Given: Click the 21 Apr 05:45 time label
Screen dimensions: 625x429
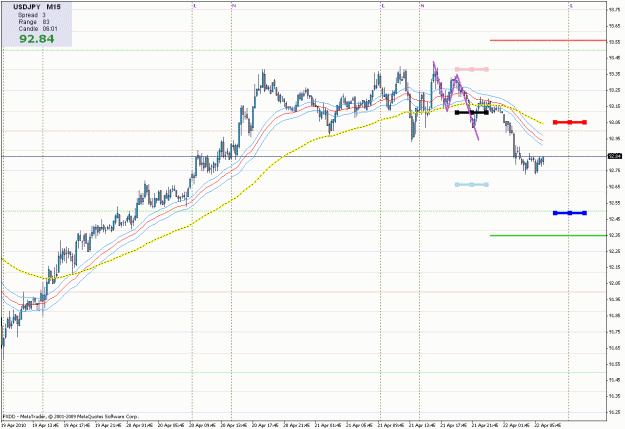Looking at the screenshot, I should coord(360,425).
